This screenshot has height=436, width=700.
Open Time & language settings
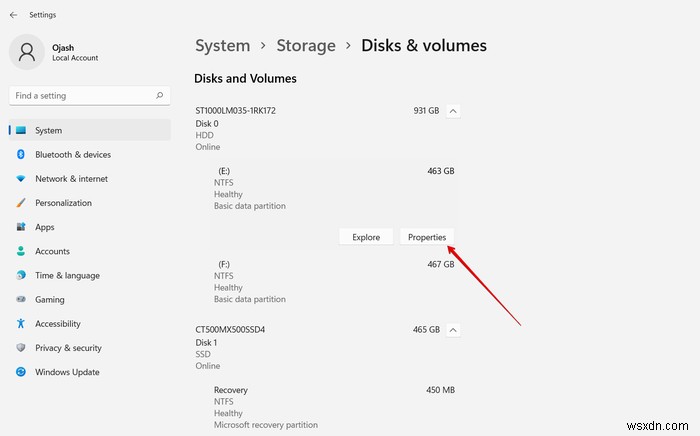[67, 275]
